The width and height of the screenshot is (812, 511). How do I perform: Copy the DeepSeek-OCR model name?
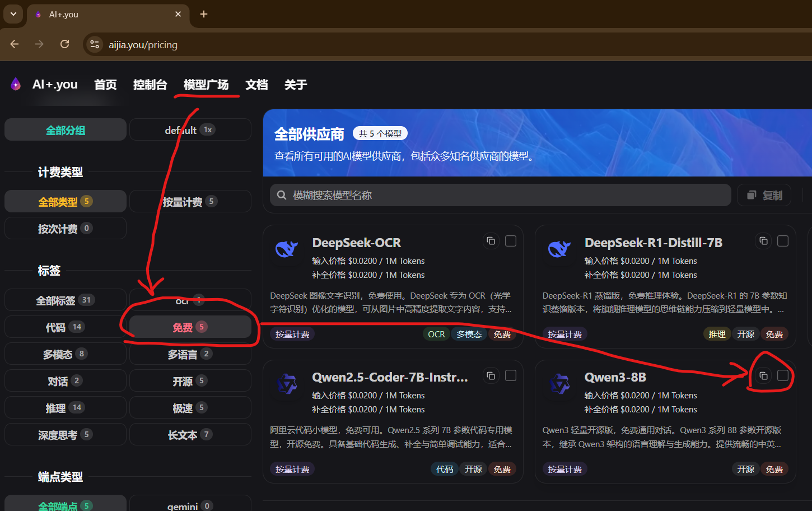coord(491,241)
